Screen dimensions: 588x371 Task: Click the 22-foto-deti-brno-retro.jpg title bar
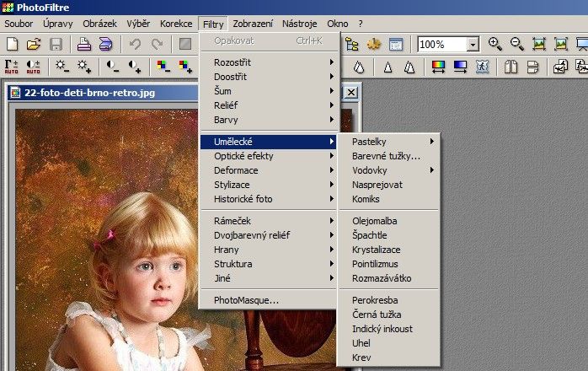point(103,93)
